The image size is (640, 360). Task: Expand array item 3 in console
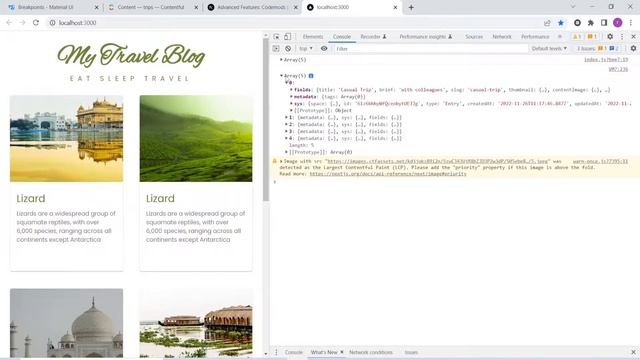[287, 131]
